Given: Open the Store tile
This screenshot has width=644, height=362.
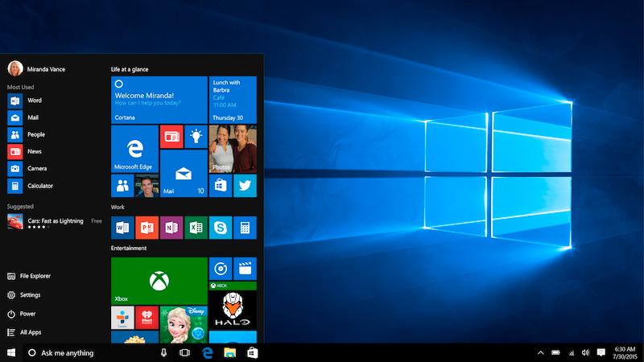Looking at the screenshot, I should click(221, 186).
